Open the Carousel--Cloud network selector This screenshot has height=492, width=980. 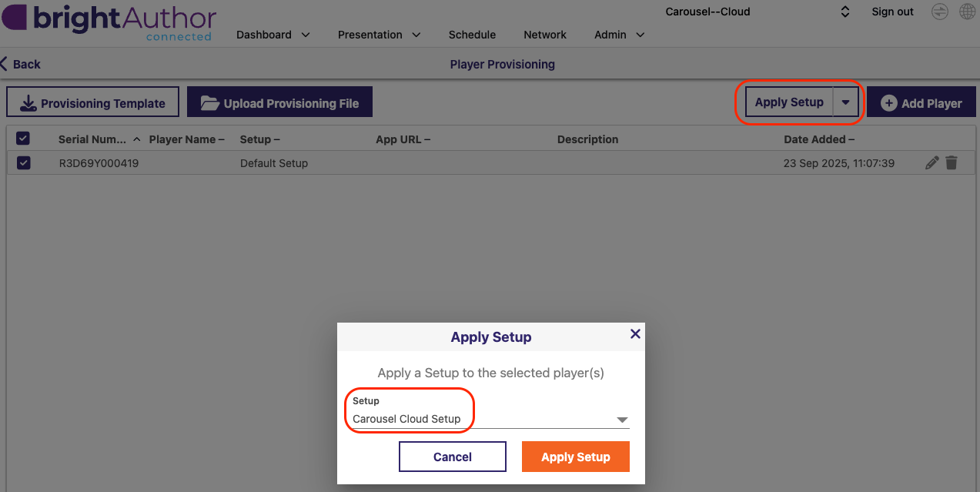click(x=757, y=12)
